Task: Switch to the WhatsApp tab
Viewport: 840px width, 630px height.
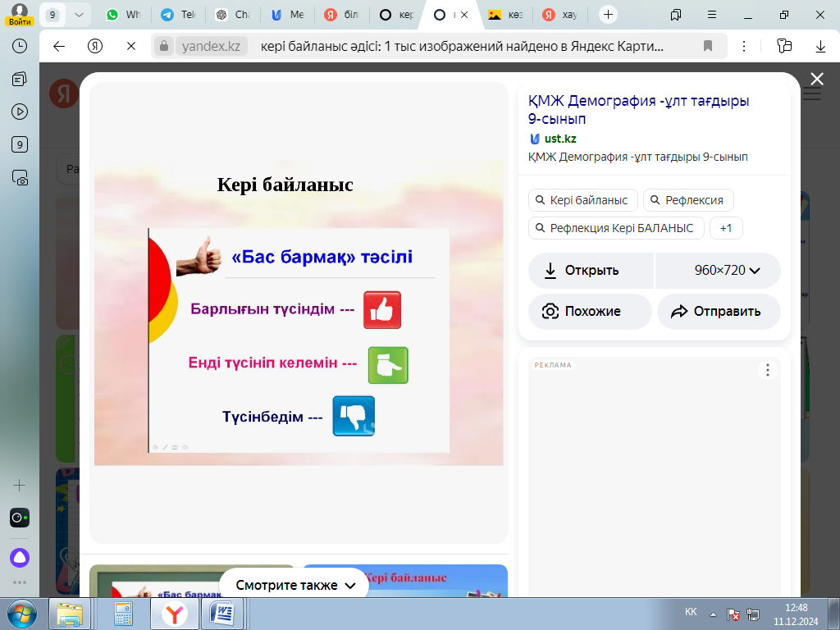Action: pos(123,15)
